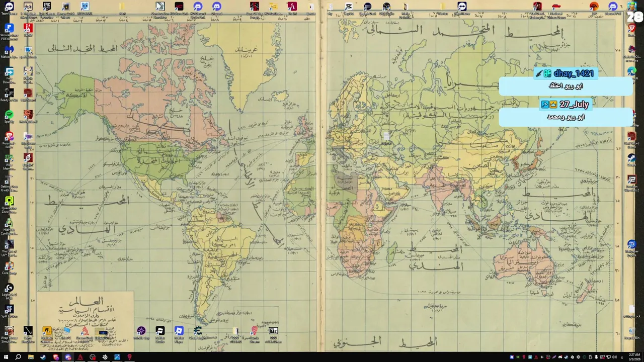Open the Recycle Bin
The width and height of the screenshot is (644, 362).
point(632,332)
